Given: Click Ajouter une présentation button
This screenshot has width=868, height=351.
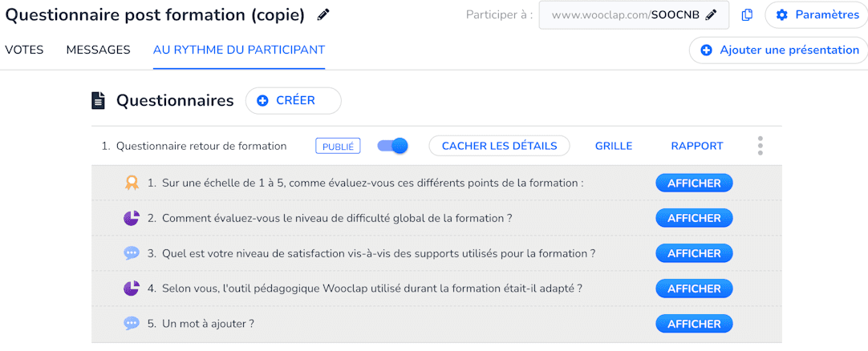Looking at the screenshot, I should pos(779,50).
